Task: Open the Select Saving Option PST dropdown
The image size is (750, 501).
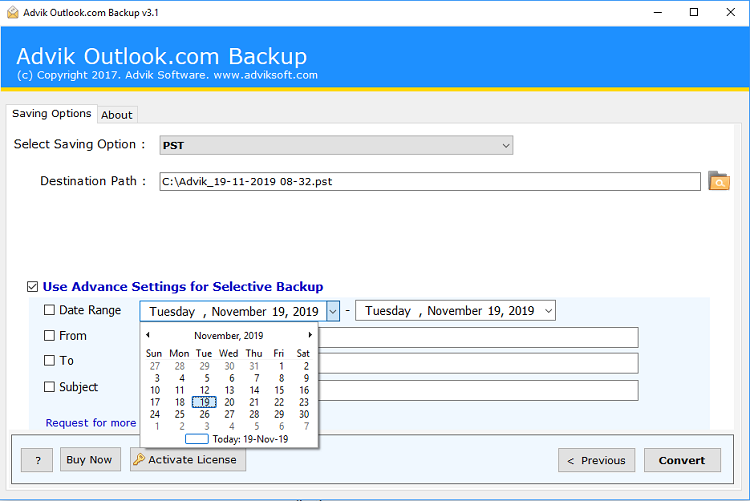Action: pyautogui.click(x=336, y=145)
